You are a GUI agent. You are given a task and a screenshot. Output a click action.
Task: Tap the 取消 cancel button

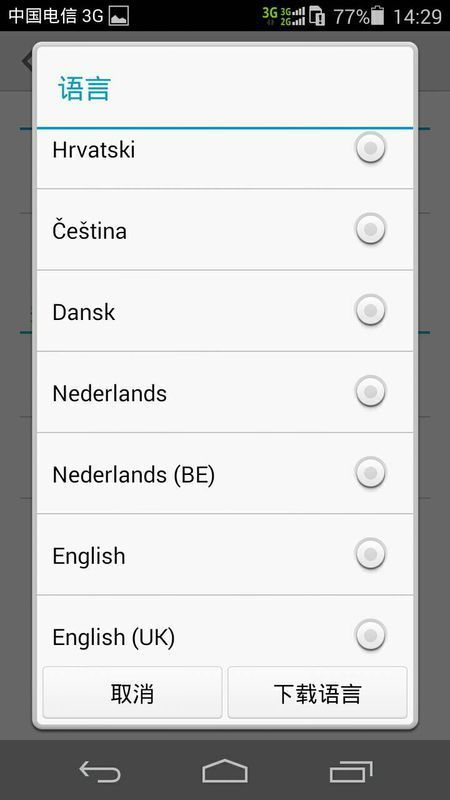133,693
